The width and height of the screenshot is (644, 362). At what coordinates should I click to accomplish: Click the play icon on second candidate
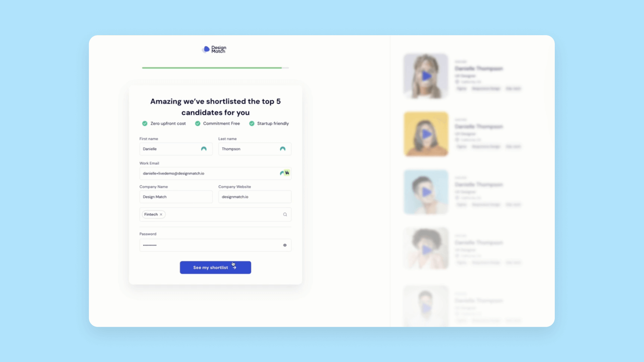pyautogui.click(x=426, y=133)
